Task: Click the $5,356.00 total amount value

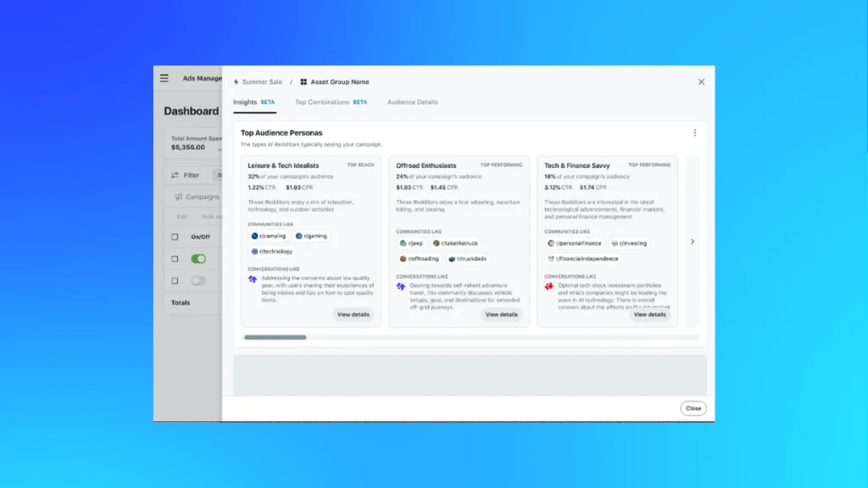Action: 188,147
